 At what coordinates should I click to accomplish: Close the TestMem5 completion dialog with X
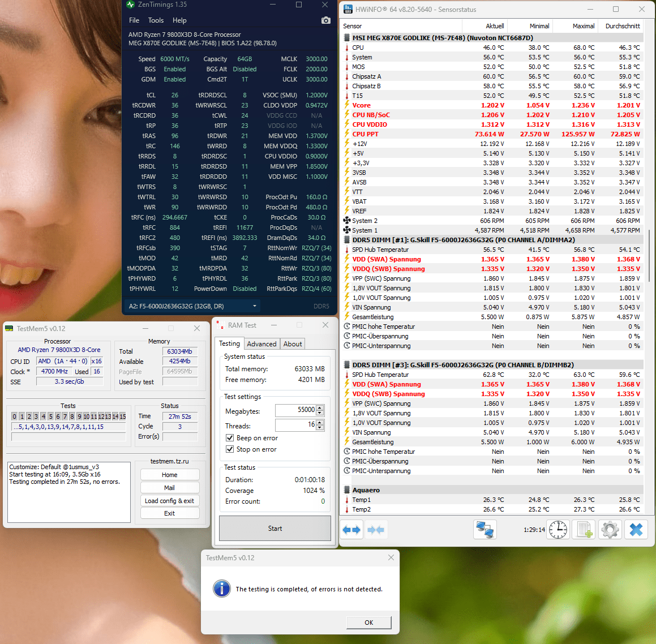tap(391, 557)
